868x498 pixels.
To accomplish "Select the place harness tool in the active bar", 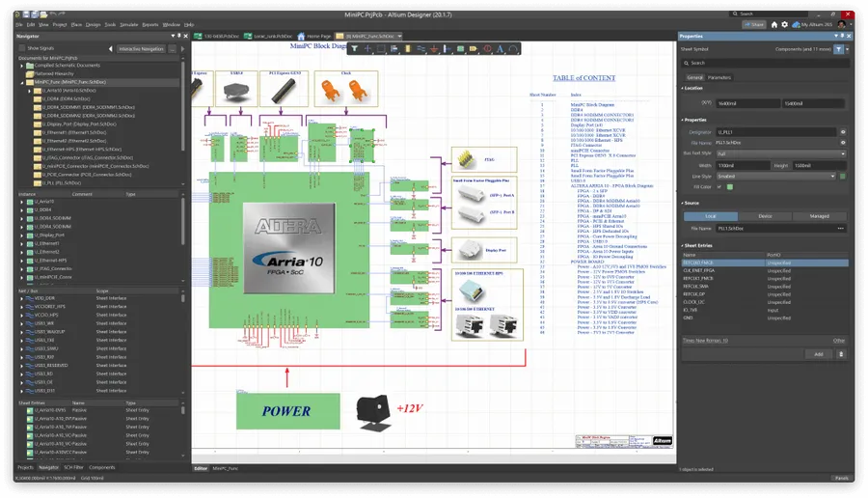I will 448,49.
